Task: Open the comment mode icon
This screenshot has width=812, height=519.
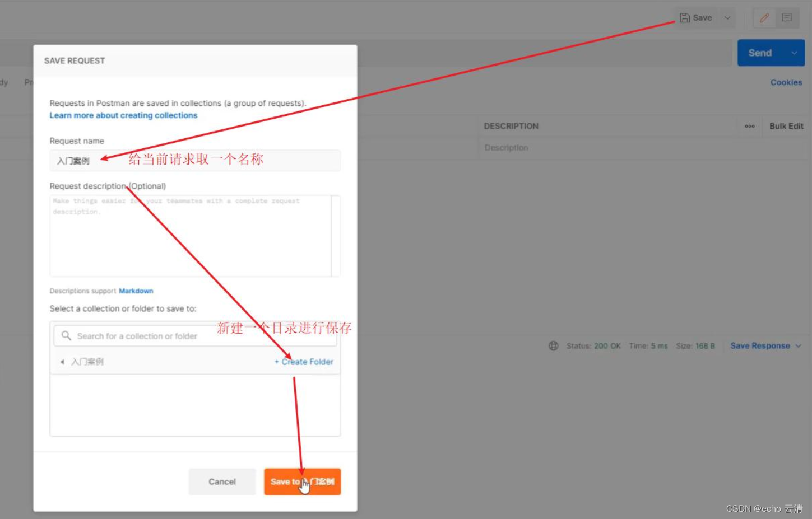Action: click(787, 18)
